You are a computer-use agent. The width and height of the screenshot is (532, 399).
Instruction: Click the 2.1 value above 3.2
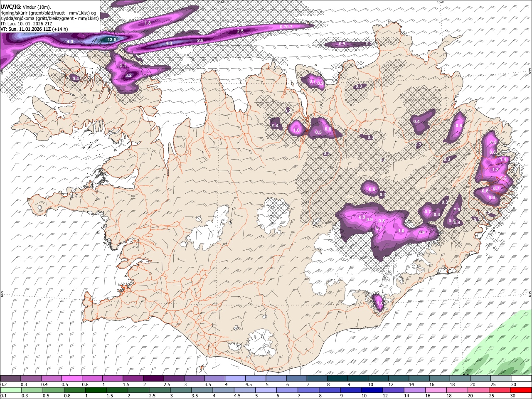(x=123, y=66)
